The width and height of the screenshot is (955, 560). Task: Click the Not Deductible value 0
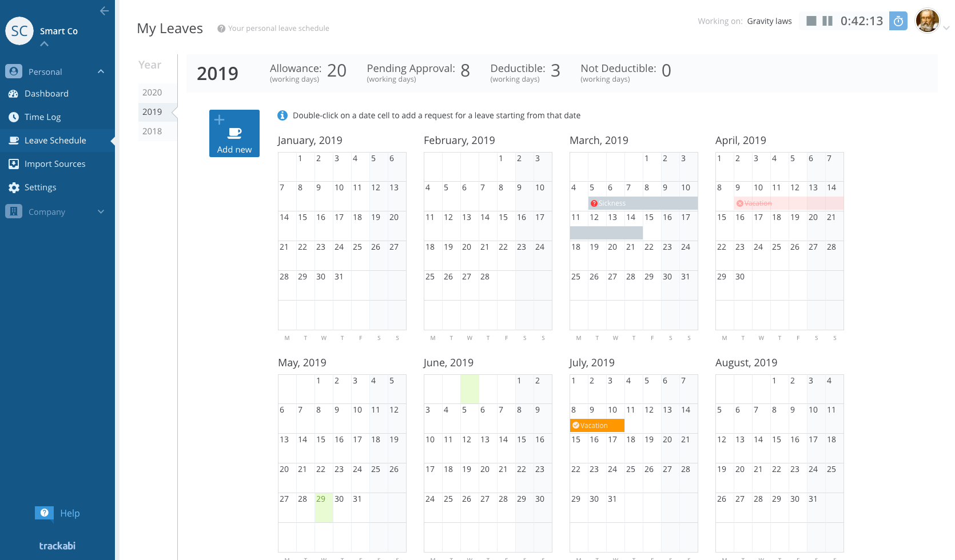(666, 71)
